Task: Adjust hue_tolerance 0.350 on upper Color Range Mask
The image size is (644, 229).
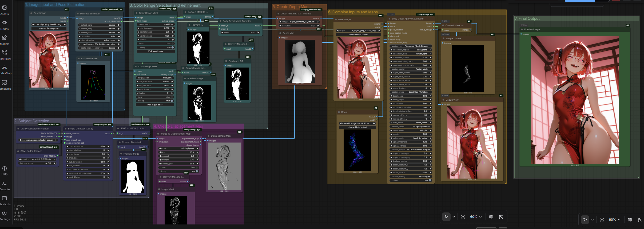Action: tap(156, 28)
